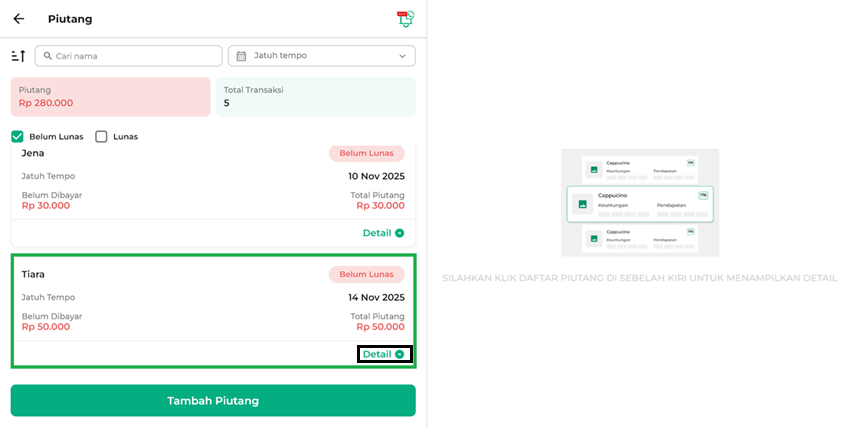Screen dimensions: 848x428
Task: Open Detail link for Jena
Action: pos(377,233)
